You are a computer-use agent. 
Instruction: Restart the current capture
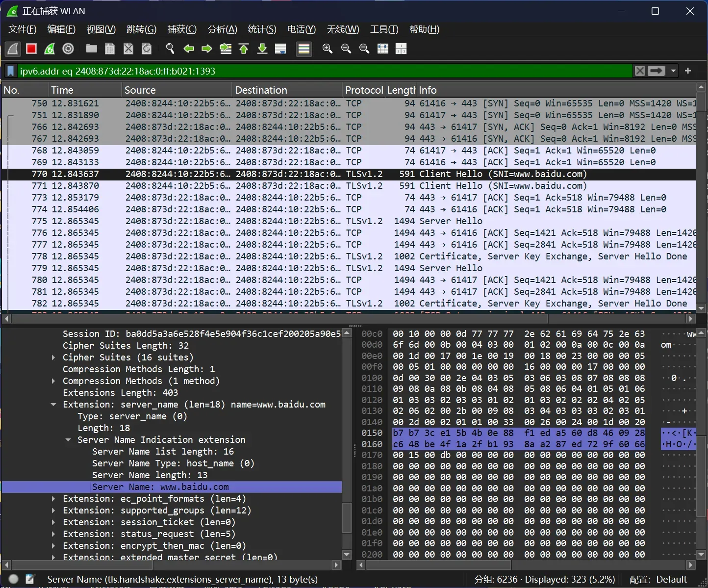(x=50, y=49)
